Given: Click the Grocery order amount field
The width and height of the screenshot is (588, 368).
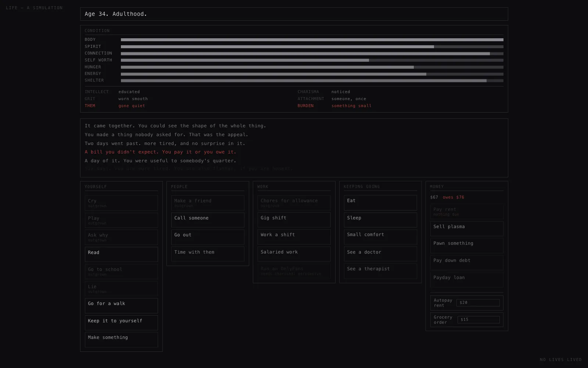Looking at the screenshot, I should [478, 320].
